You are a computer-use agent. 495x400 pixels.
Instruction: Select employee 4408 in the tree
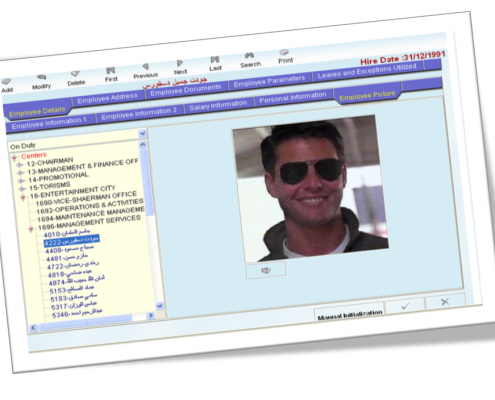[70, 249]
